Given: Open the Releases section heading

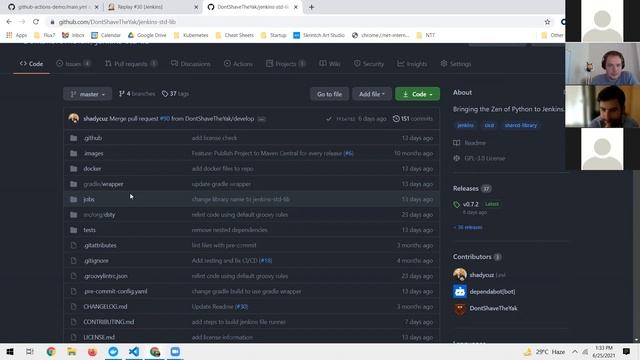Looking at the screenshot, I should 465,189.
